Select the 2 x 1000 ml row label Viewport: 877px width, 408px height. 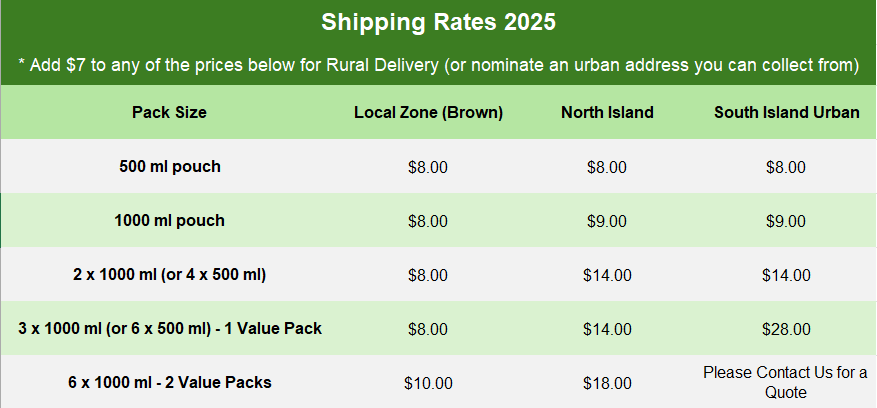click(x=169, y=274)
